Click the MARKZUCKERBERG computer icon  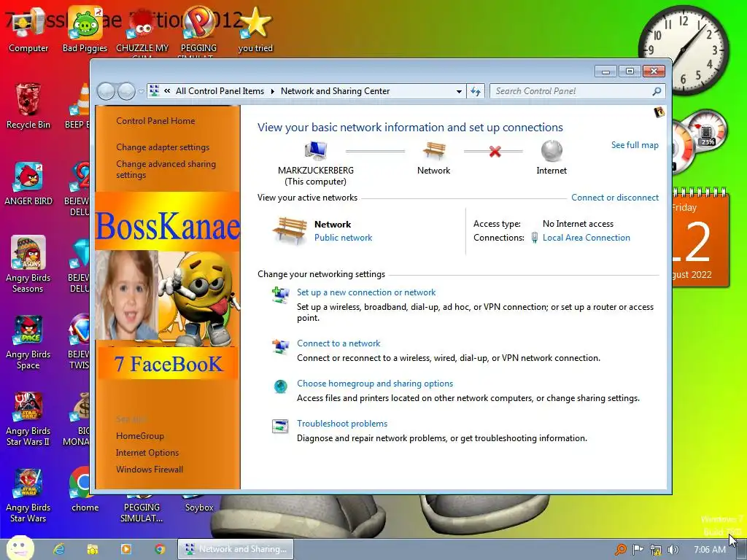tap(315, 151)
